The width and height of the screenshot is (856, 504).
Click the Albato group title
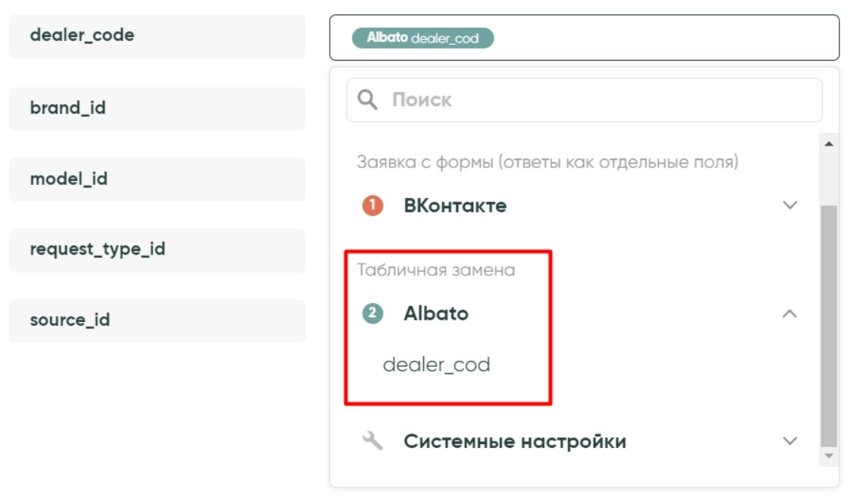pos(436,313)
